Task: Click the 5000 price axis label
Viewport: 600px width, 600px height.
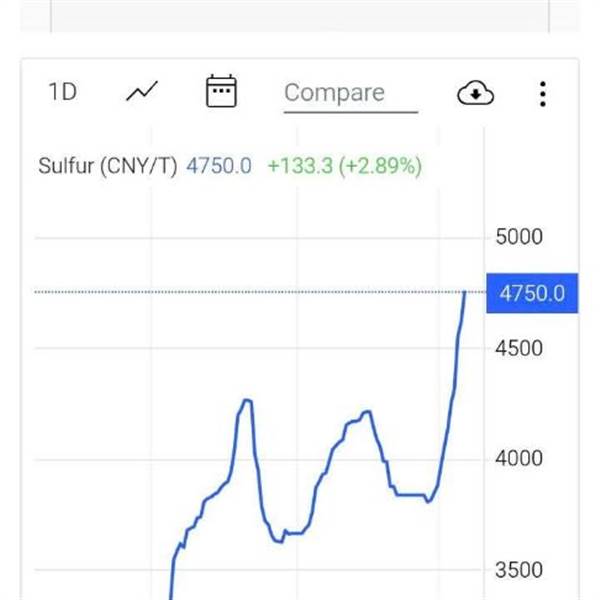Action: [x=519, y=237]
